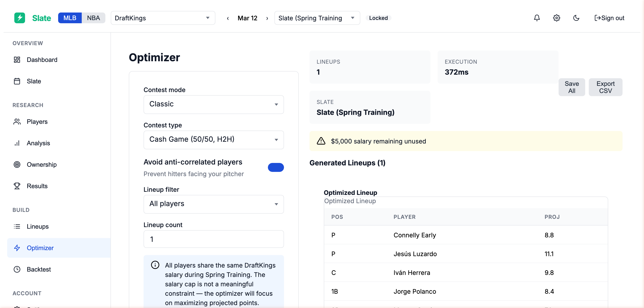Switch to the MLB sport tab

coord(70,18)
